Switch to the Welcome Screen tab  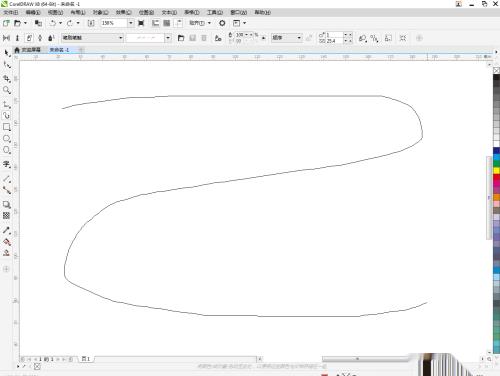(x=28, y=50)
